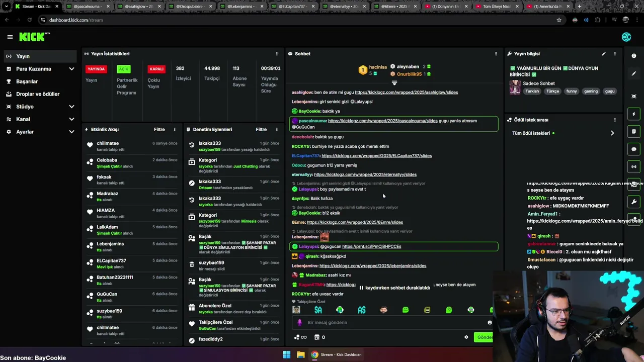Open the kicklogz ELCapitan737 slides link
Screen dimensions: 644x362
point(376,156)
